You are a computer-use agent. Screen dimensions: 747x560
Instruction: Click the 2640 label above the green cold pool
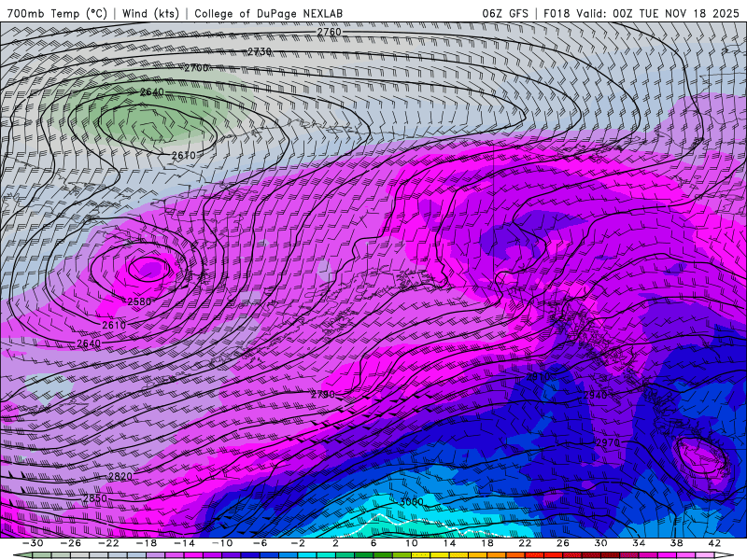click(152, 91)
